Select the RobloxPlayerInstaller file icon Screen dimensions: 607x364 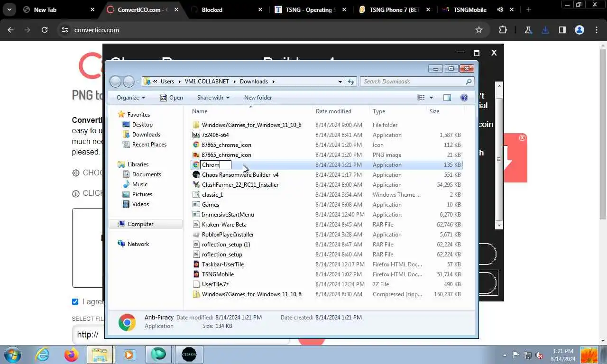click(196, 235)
